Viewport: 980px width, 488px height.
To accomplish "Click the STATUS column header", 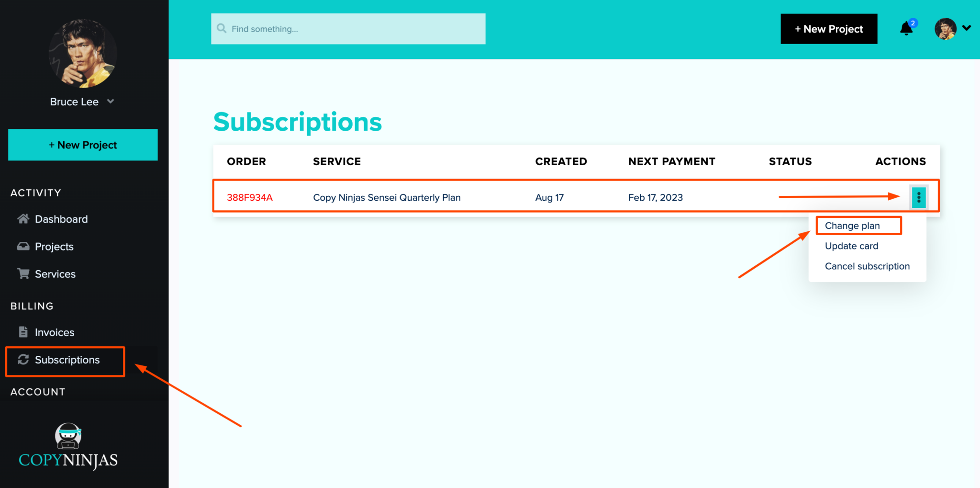I will pyautogui.click(x=790, y=161).
